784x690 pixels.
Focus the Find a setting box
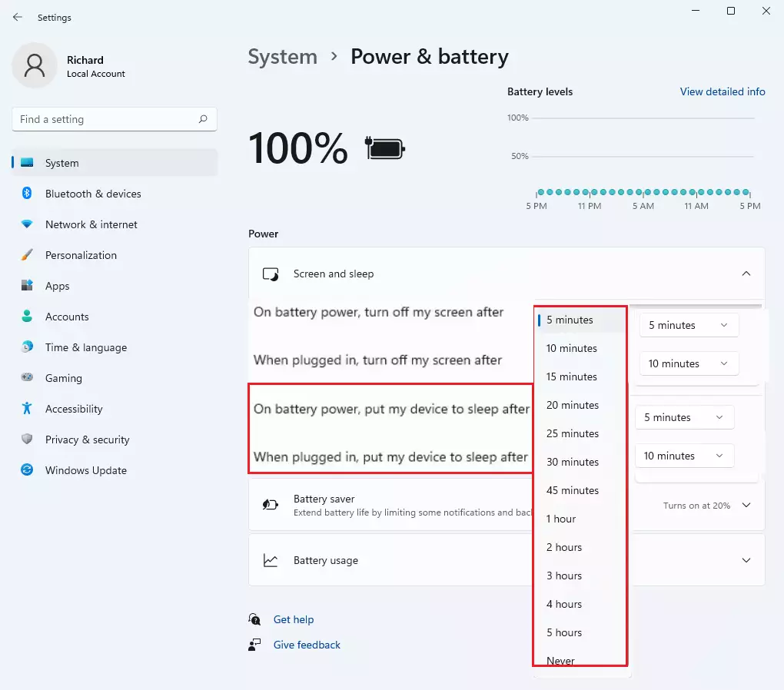click(x=115, y=119)
